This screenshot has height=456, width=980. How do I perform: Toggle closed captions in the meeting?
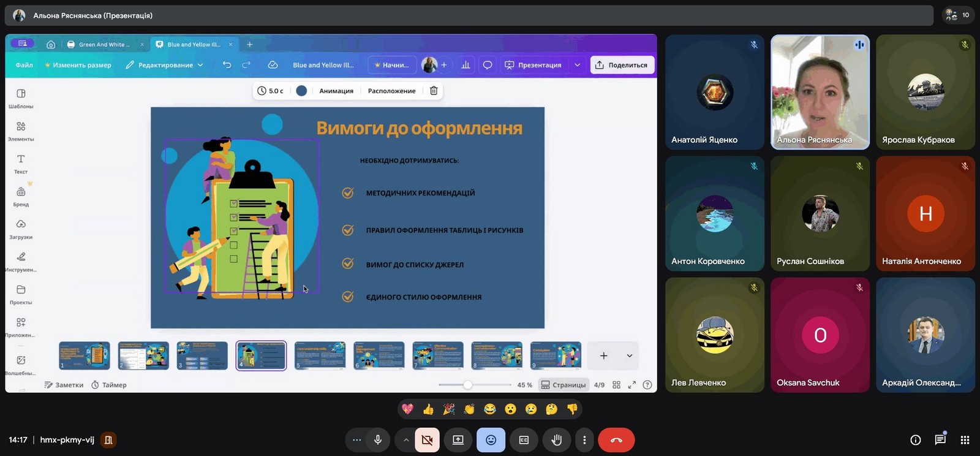point(524,440)
